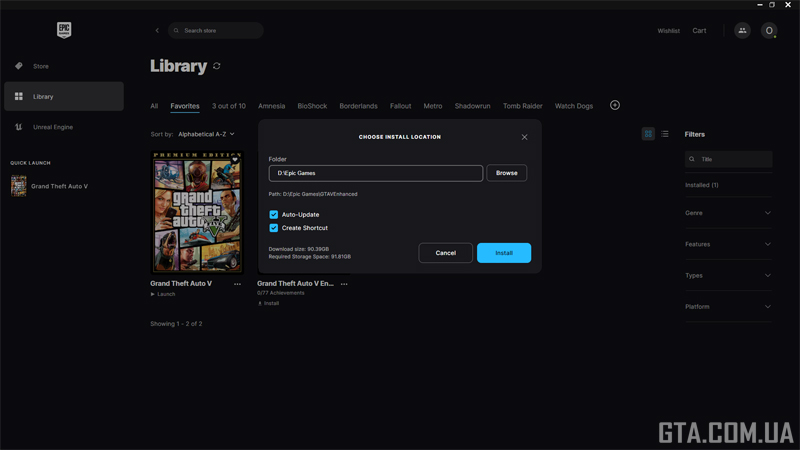Viewport: 800px width, 450px height.
Task: Select the All tab
Action: coord(154,106)
